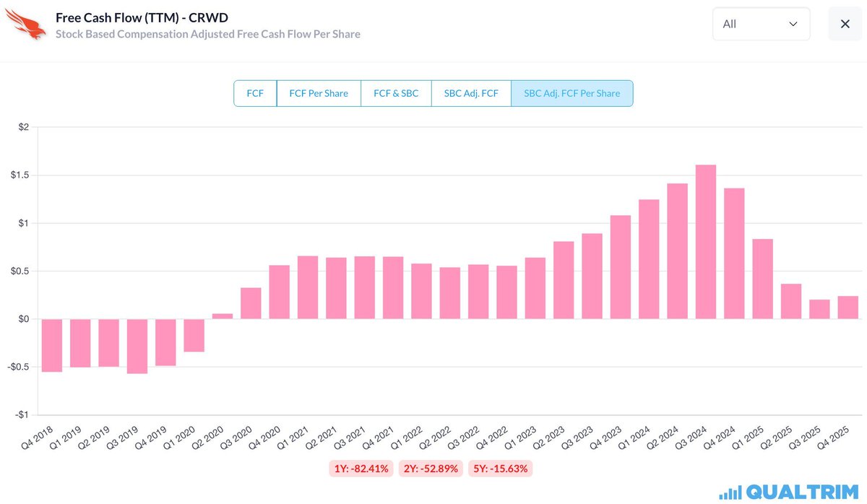The height and width of the screenshot is (504, 867).
Task: Click the 1Y: -82.41% badge
Action: click(x=361, y=469)
